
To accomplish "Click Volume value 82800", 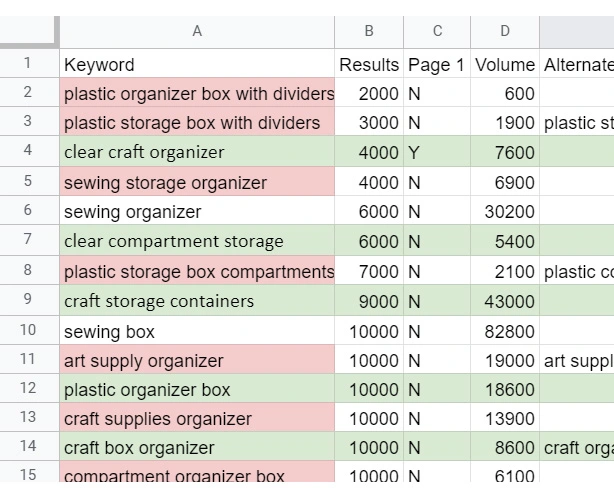I will [505, 331].
